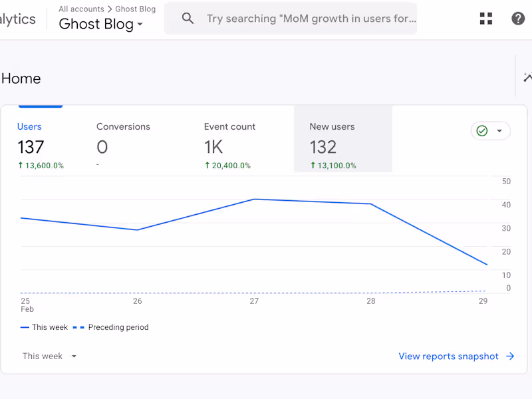Click the blue trend line at its peak
This screenshot has height=399, width=532.
tap(255, 199)
